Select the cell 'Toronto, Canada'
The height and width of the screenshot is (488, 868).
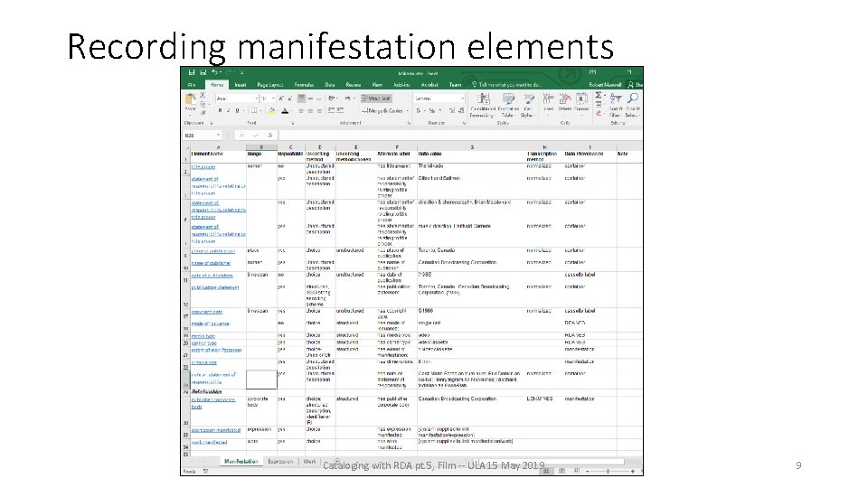(x=471, y=253)
